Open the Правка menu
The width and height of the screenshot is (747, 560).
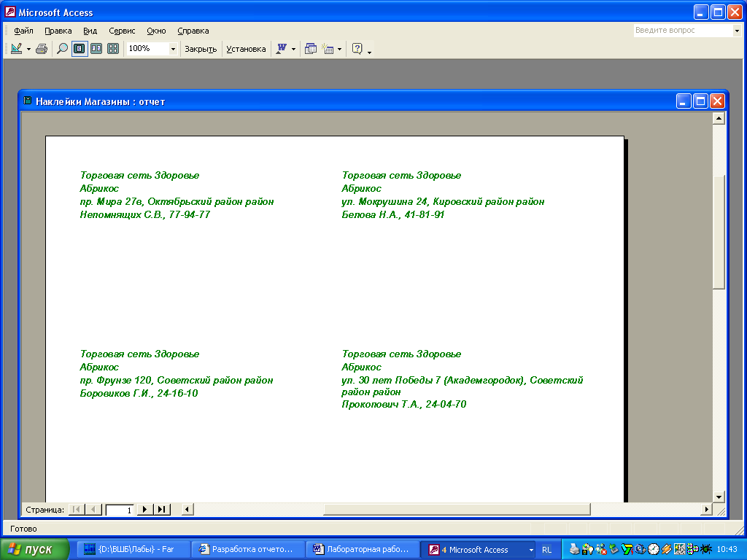(58, 31)
